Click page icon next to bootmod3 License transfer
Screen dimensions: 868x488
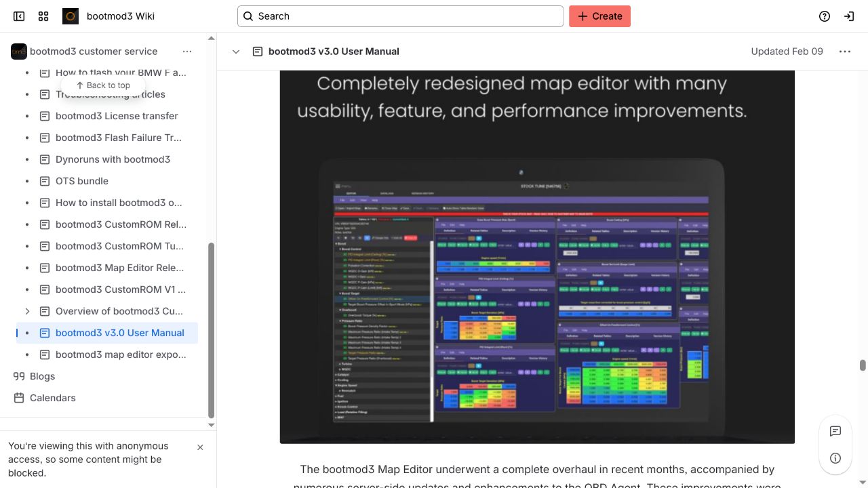(45, 116)
